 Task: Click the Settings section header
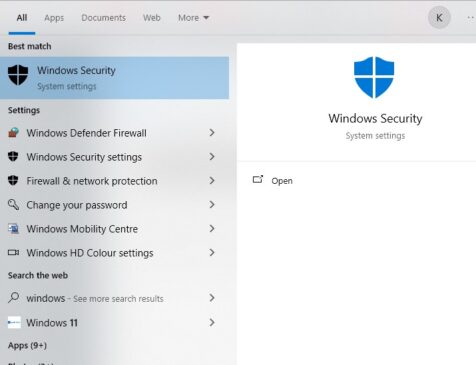[24, 110]
